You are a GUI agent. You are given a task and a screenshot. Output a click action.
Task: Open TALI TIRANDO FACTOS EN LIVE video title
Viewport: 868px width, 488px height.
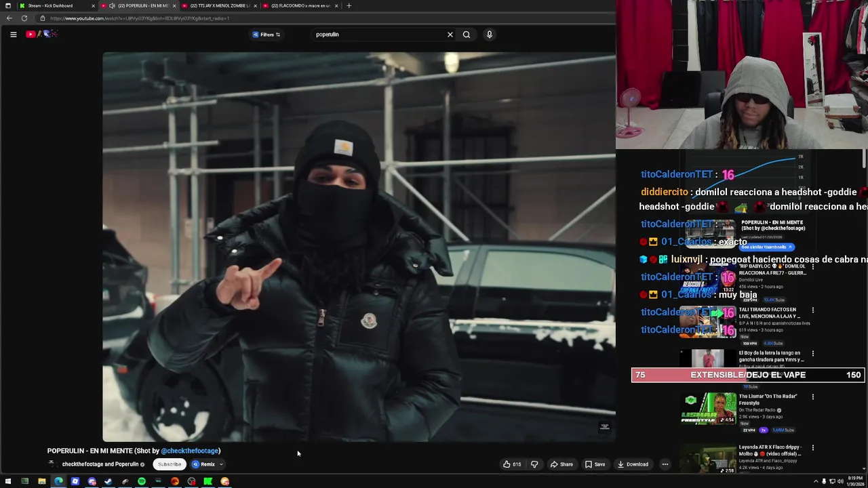770,313
